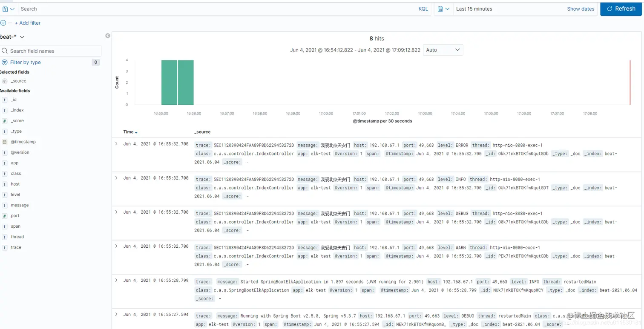Screen dimensions: 644x329
Task: Click the _score number type icon
Action: (5, 121)
